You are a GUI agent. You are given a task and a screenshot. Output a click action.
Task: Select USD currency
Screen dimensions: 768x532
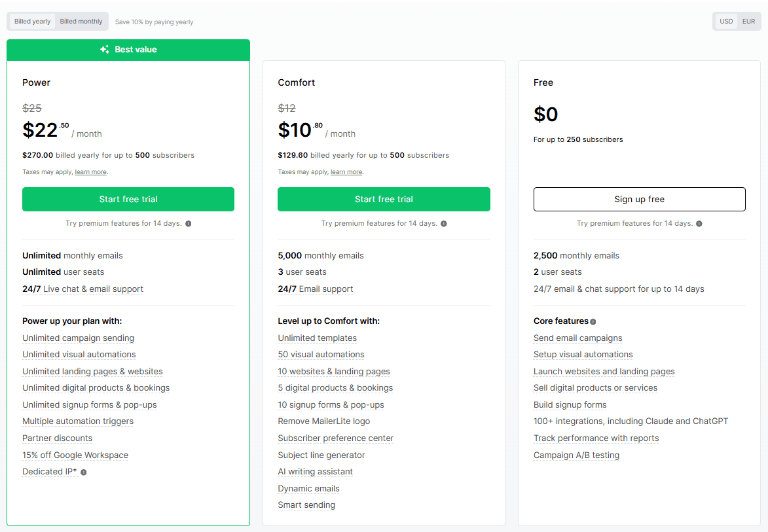click(726, 22)
